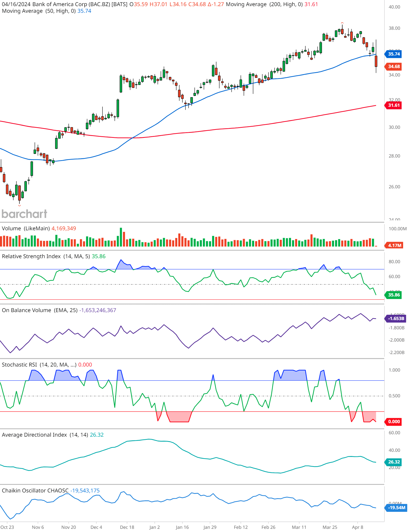Click the 34.00 price axis label
Screen dimensions: 410x532
(394, 75)
